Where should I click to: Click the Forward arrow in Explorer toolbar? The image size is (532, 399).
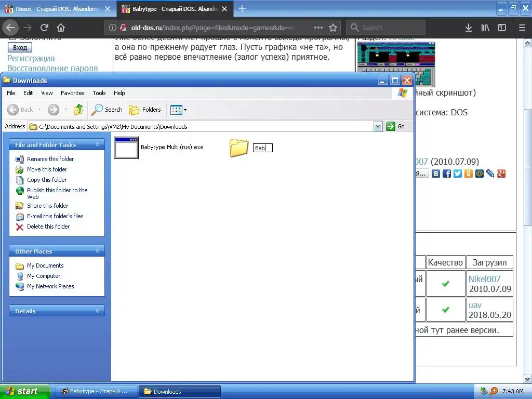[54, 110]
